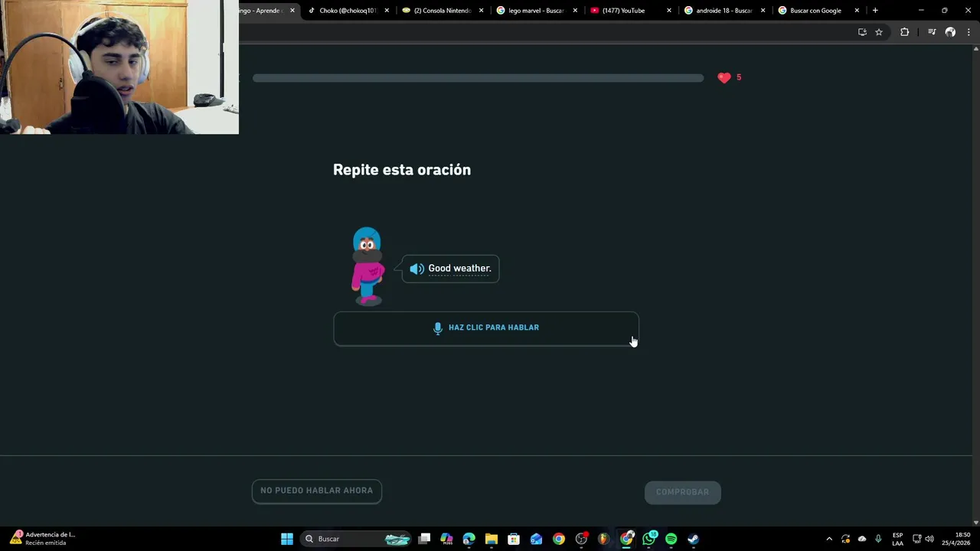Screen dimensions: 980x551
Task: Open the Chrome media controls icon
Action: coord(932,32)
